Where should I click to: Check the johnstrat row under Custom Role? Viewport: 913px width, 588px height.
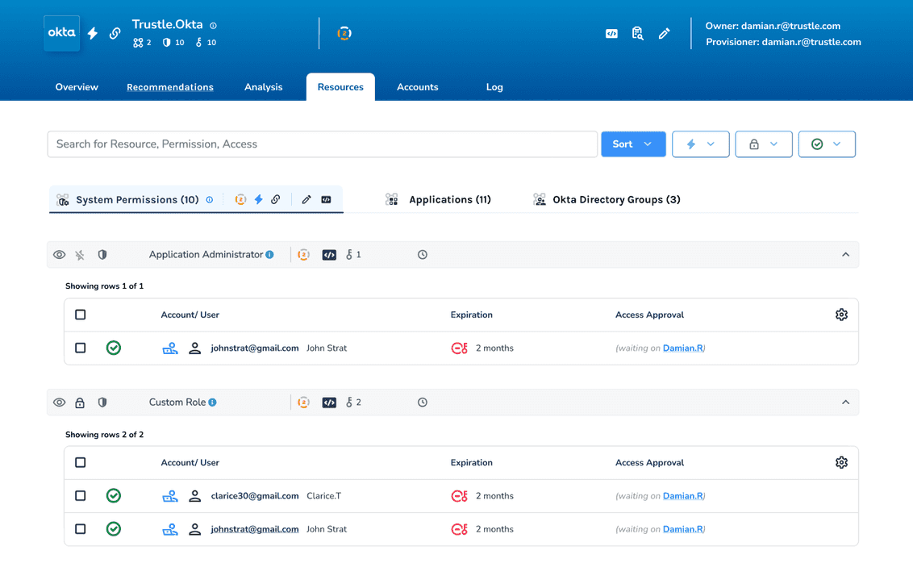tap(81, 529)
